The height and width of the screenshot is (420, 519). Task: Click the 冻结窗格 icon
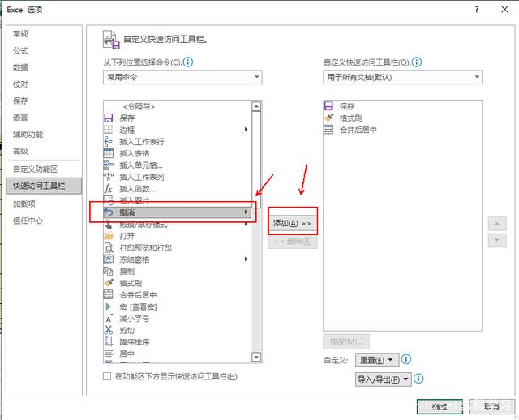click(108, 259)
